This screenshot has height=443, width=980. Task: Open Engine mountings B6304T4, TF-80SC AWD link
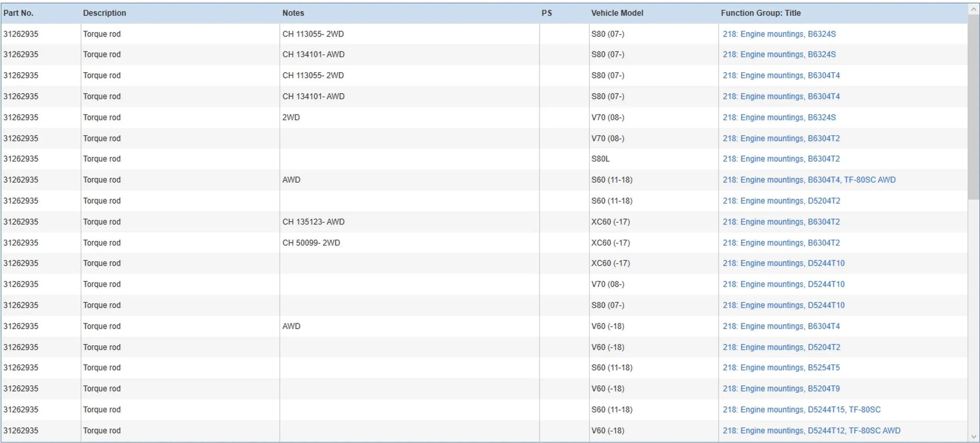(809, 180)
